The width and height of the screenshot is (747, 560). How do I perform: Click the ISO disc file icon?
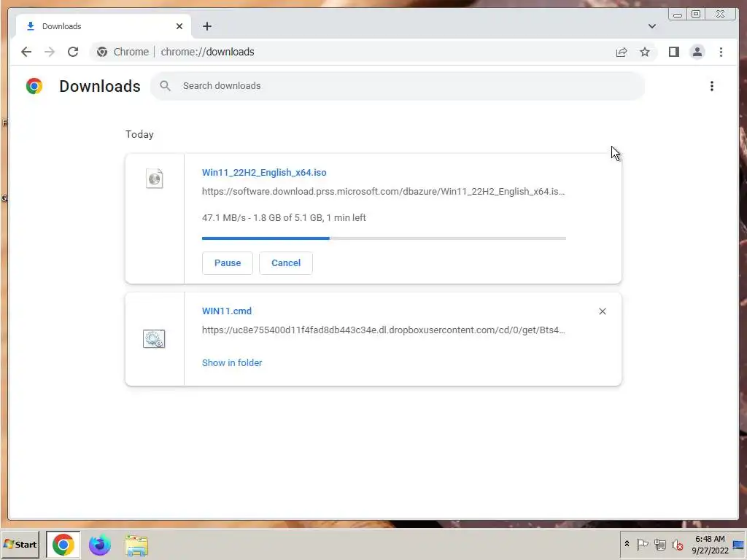(x=155, y=179)
